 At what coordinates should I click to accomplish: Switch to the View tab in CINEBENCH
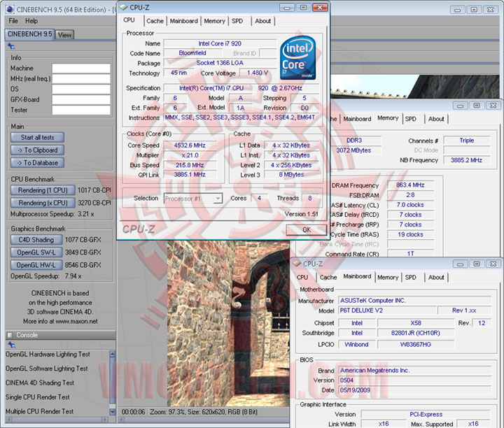click(x=64, y=35)
